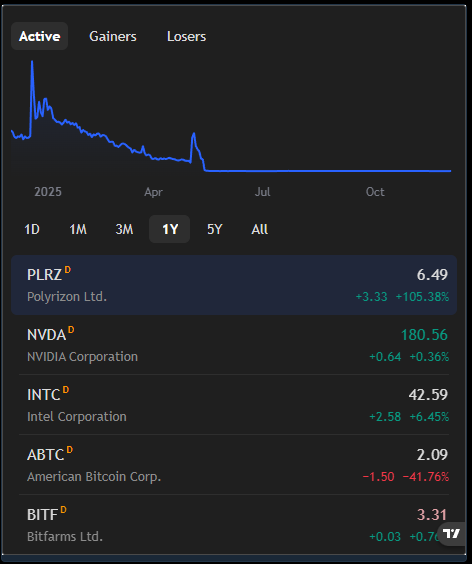Click the price spike on the chart line
The height and width of the screenshot is (564, 472).
32,62
